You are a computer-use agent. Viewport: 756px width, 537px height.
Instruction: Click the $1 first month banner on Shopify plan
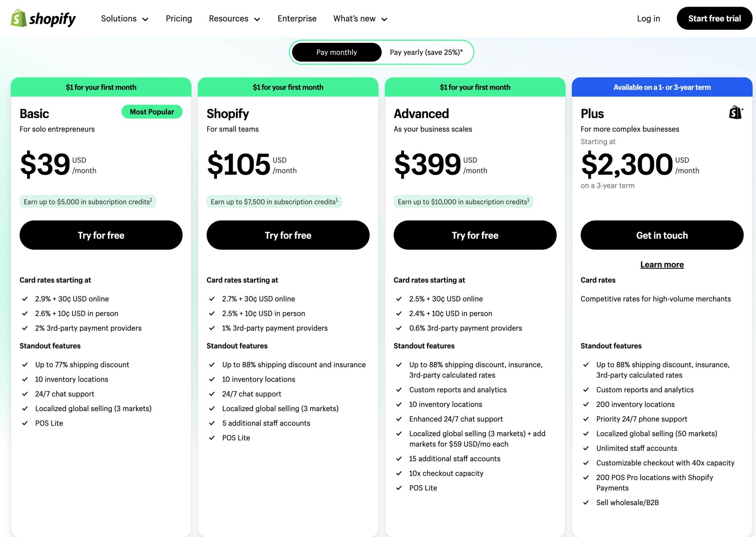click(288, 87)
